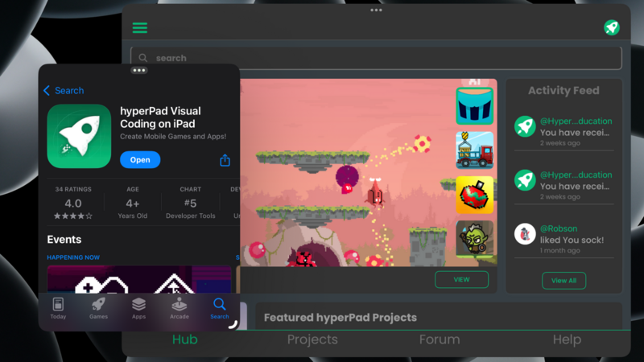This screenshot has width=644, height=362.
Task: Click the blue Open button
Action: tap(140, 159)
